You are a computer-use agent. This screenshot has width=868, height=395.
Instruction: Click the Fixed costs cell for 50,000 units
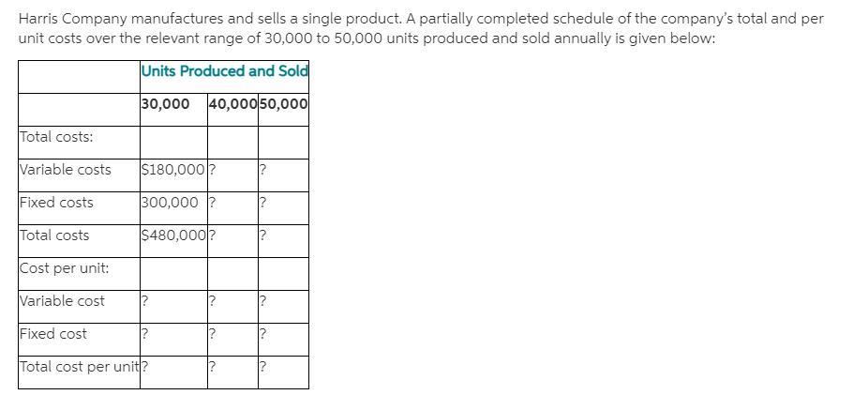pyautogui.click(x=282, y=203)
